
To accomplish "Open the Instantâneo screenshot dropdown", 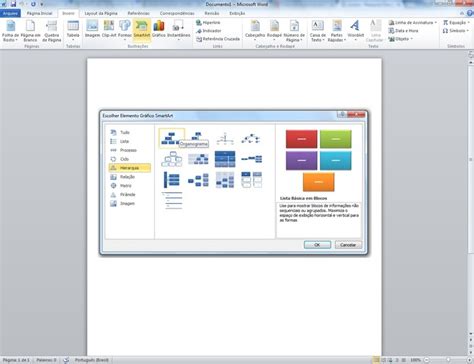I will pos(178,31).
